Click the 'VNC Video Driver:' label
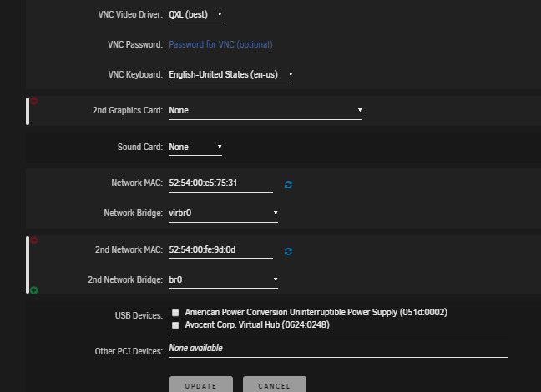541x392 pixels. [x=130, y=14]
